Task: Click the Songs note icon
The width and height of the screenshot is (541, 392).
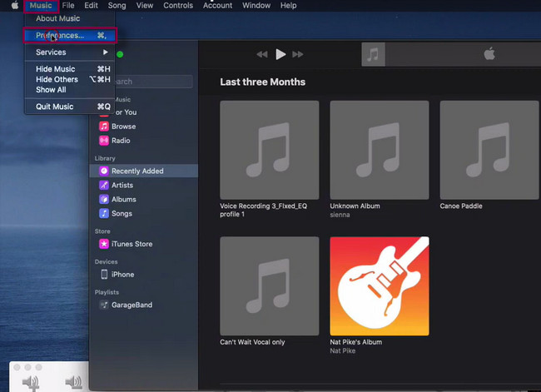Action: [104, 213]
